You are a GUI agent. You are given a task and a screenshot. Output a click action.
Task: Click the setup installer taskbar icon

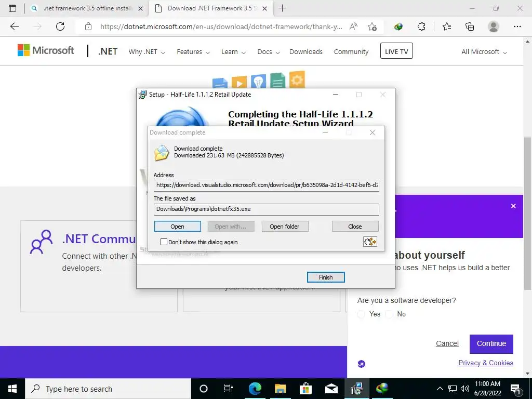point(356,389)
